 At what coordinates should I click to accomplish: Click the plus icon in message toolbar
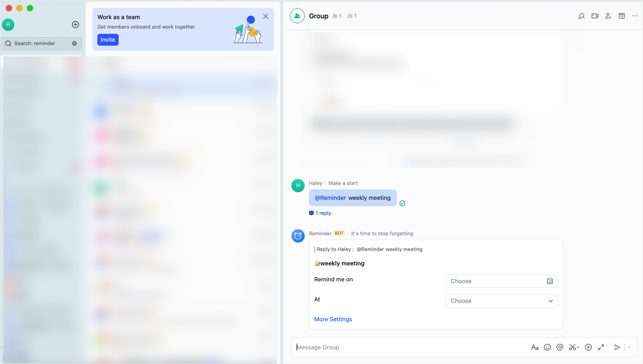pyautogui.click(x=588, y=347)
